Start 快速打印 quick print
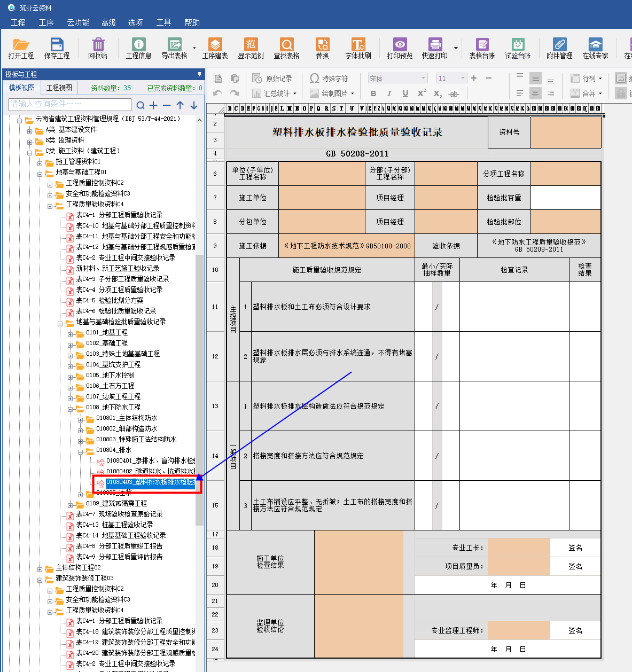The image size is (632, 672). pos(435,48)
